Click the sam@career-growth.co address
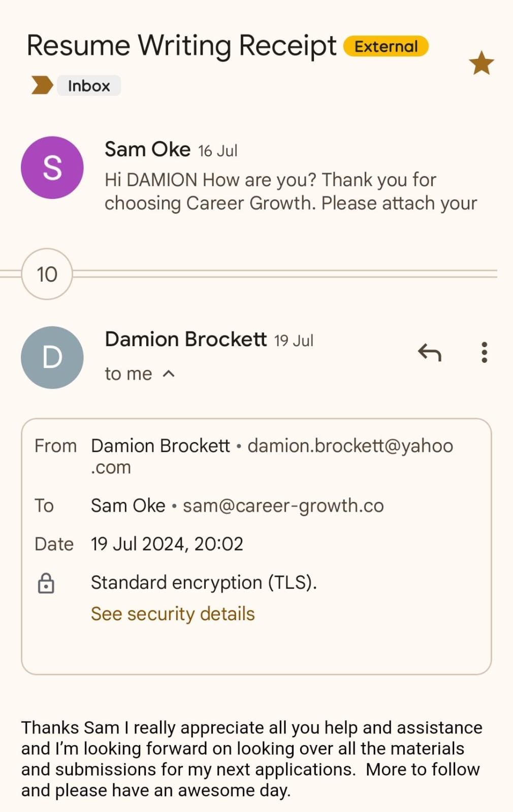The height and width of the screenshot is (812, 513). coord(283,506)
